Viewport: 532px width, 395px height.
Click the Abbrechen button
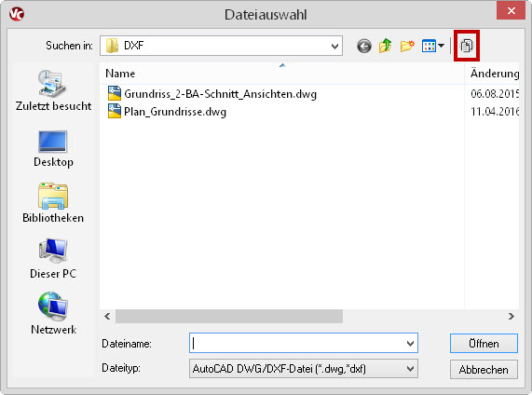point(484,369)
